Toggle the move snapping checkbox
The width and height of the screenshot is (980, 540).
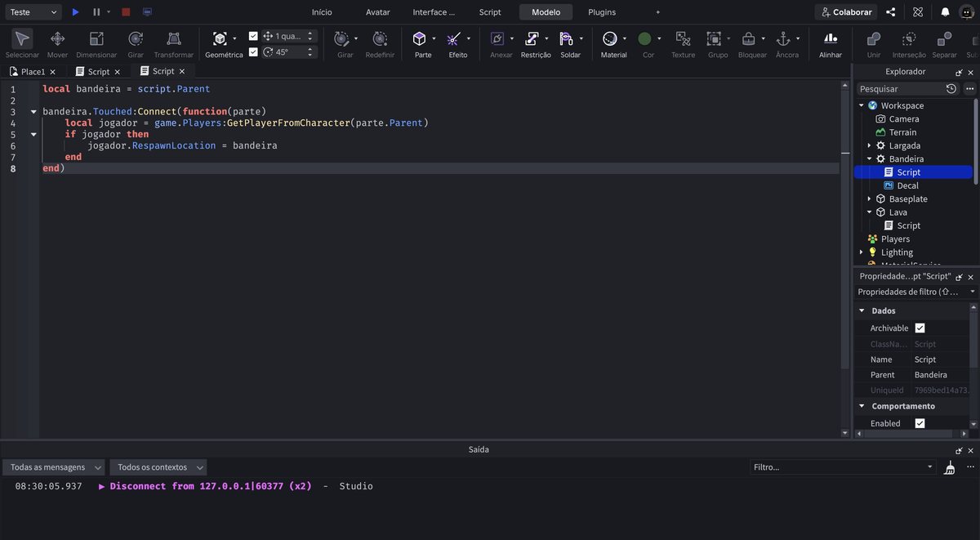253,36
